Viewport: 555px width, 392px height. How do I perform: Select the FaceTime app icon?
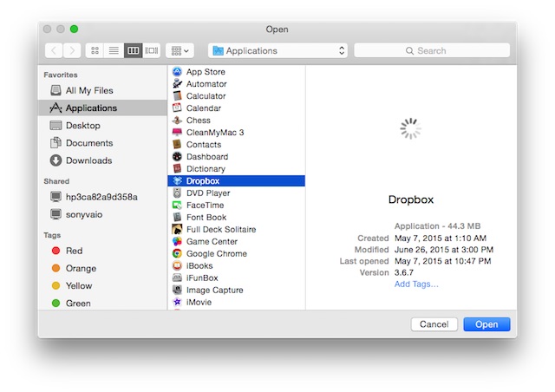[177, 206]
